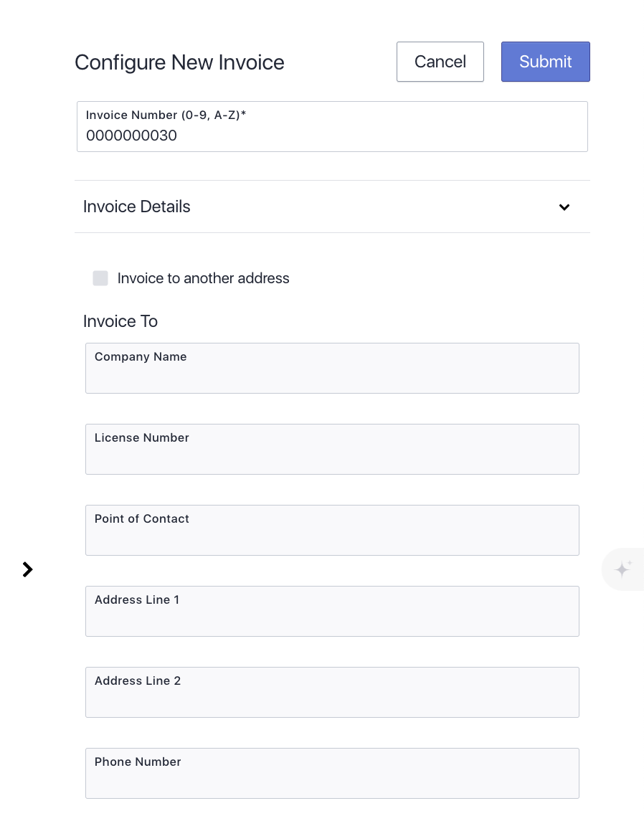Click the Invoice To section heading

coord(120,321)
